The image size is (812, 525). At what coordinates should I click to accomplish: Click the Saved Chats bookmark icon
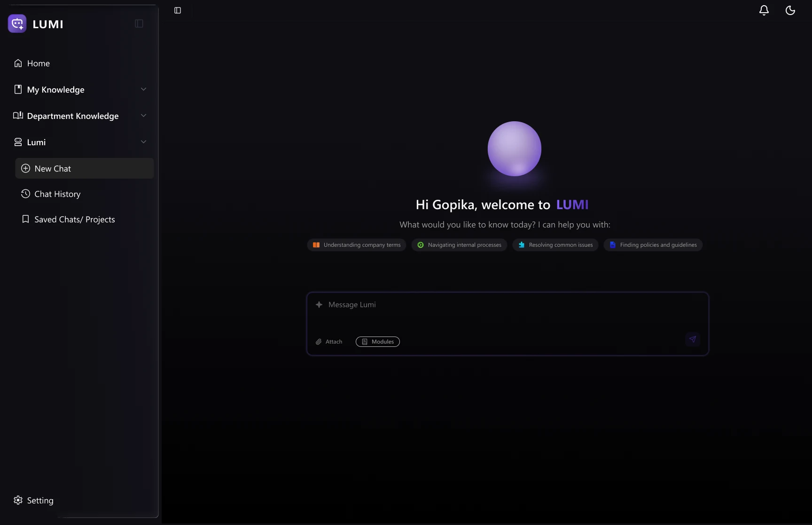point(26,219)
